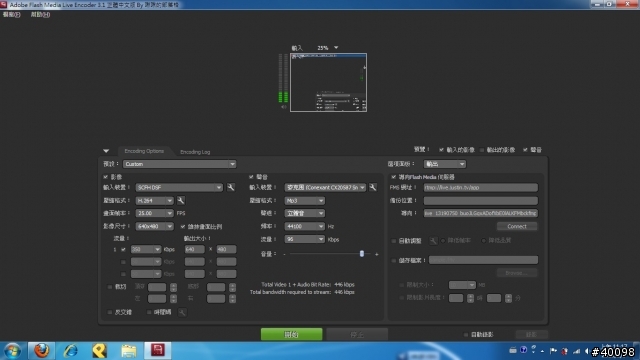The height and width of the screenshot is (360, 640).
Task: Toggle preview 輸入的影像 checkbox
Action: pos(441,150)
